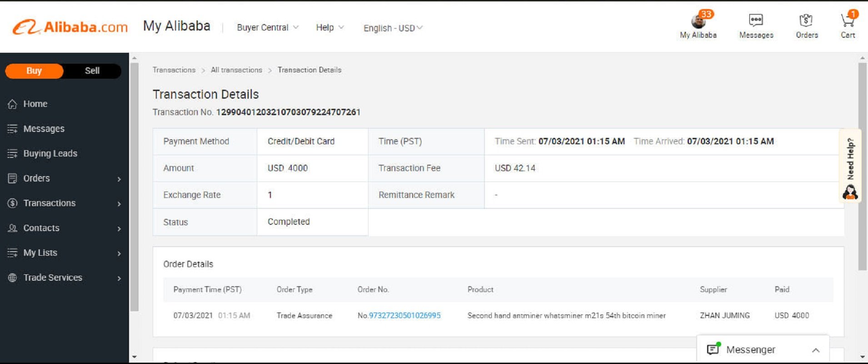
Task: Click the Home icon in sidebar
Action: point(12,104)
